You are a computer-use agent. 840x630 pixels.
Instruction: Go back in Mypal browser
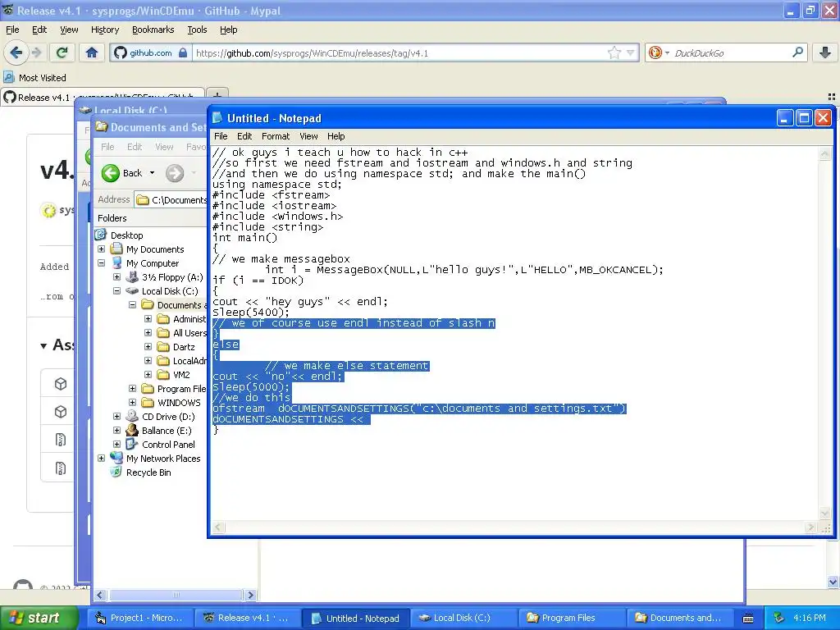16,52
